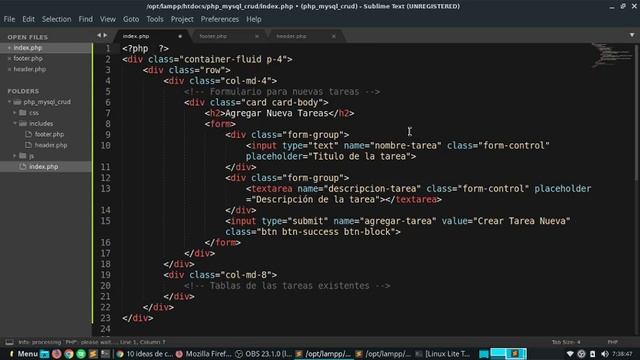640x360 pixels.
Task: Go to next tab with right arrow
Action: click(105, 36)
